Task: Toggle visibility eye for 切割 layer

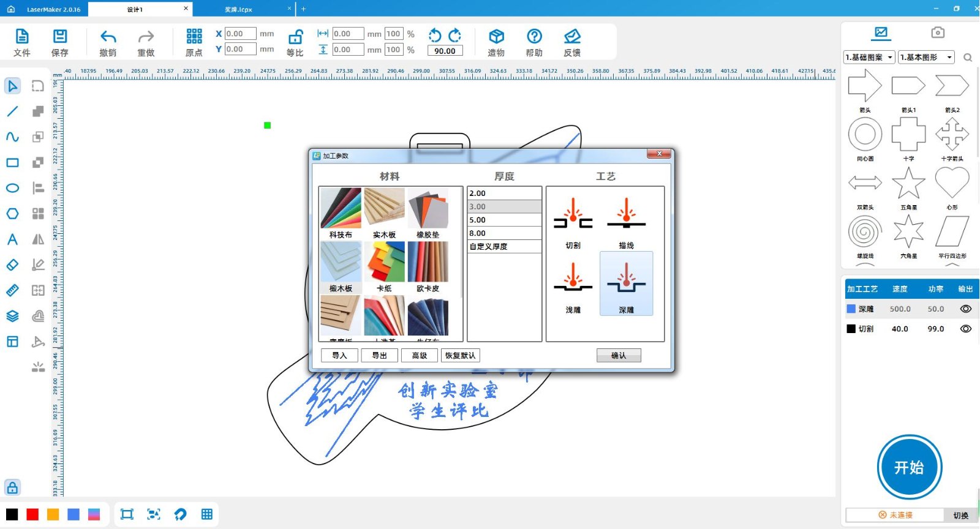Action: click(965, 329)
